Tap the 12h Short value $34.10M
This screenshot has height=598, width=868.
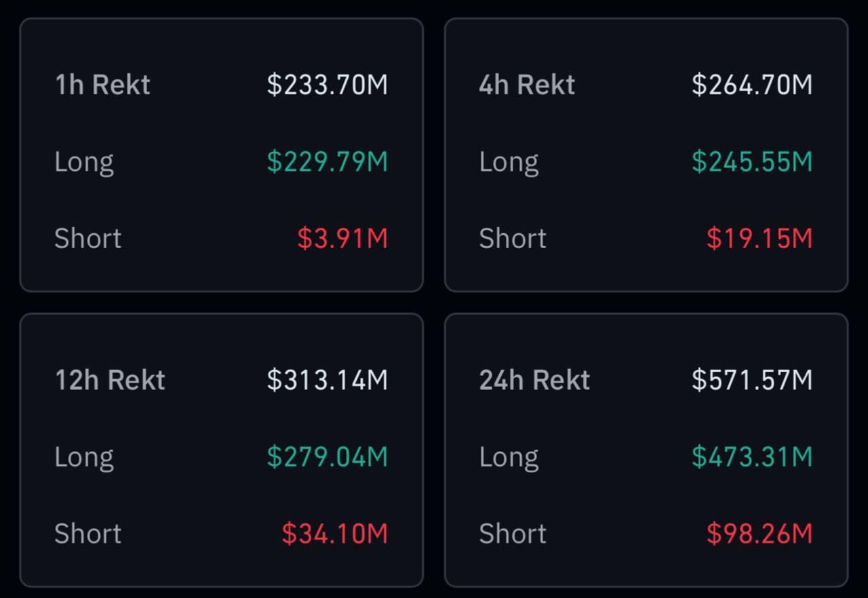coord(334,534)
